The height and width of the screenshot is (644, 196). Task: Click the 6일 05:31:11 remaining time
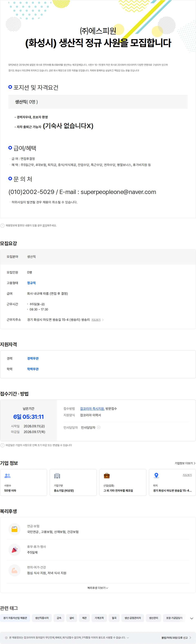coord(29,417)
